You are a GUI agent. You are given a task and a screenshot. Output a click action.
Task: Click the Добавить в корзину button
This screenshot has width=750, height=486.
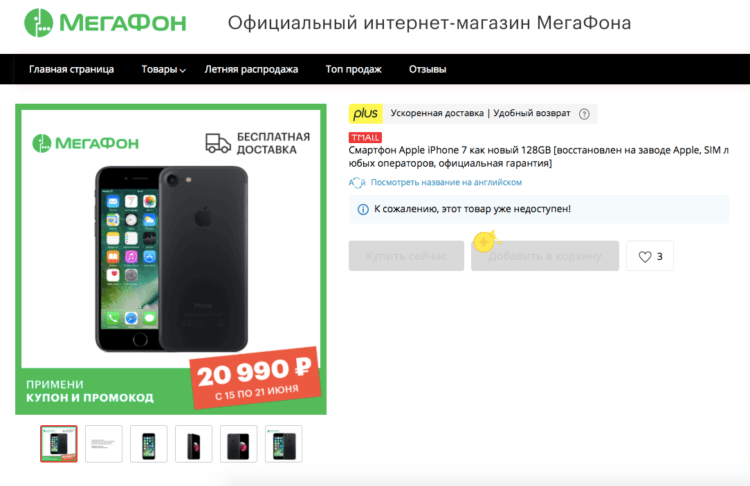coord(545,256)
